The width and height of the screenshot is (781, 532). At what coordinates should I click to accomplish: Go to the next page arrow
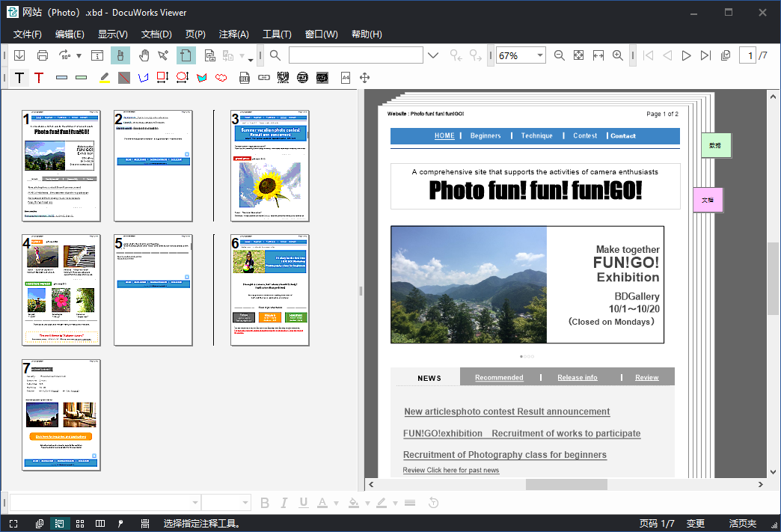pyautogui.click(x=686, y=55)
